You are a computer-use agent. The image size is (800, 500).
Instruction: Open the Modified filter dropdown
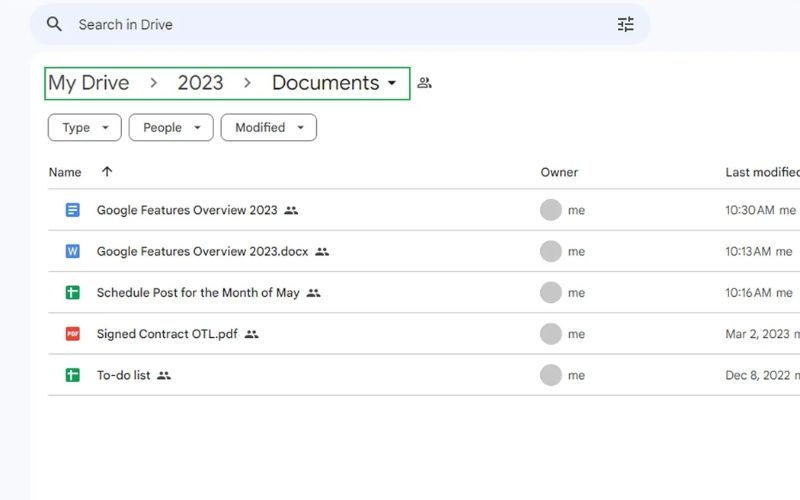268,128
